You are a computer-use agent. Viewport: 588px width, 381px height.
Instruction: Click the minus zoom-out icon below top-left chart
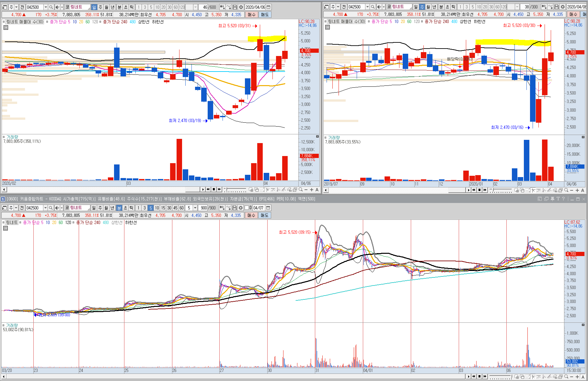(306, 190)
